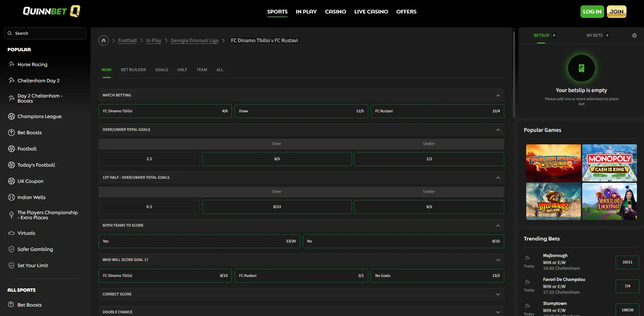Click the Virtuals icon
Screen dimensions: 644x316
coord(11,233)
